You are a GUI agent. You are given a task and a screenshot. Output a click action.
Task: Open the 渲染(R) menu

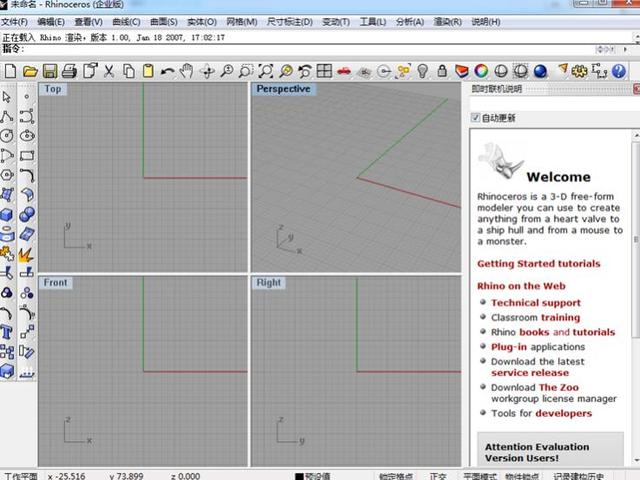click(447, 22)
